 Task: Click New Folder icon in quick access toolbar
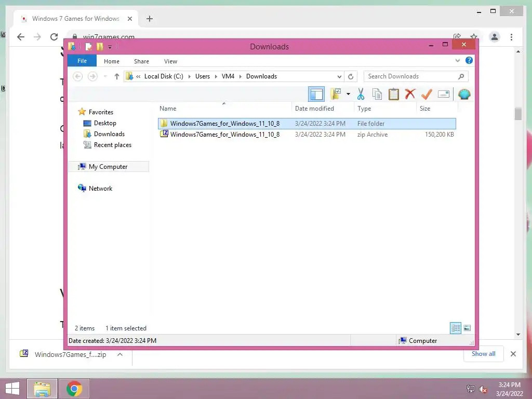point(100,46)
